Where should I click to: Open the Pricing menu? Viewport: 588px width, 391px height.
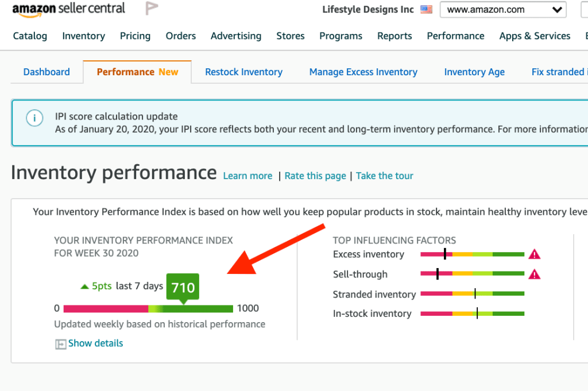pyautogui.click(x=135, y=36)
